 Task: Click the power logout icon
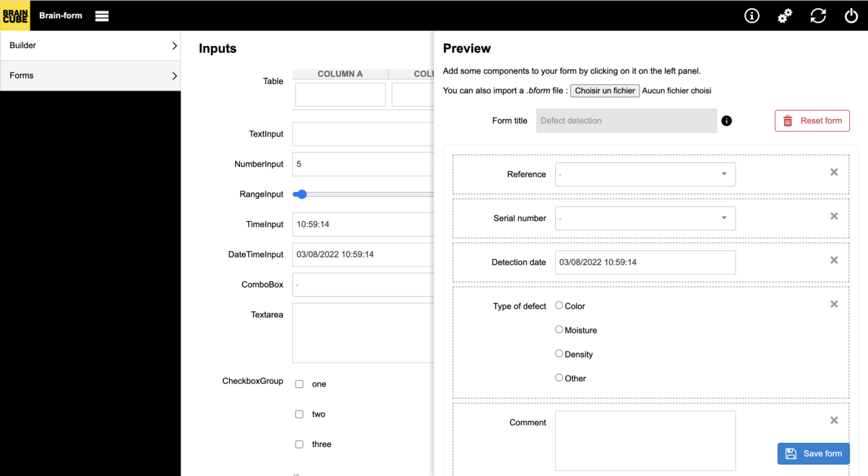(x=851, y=16)
